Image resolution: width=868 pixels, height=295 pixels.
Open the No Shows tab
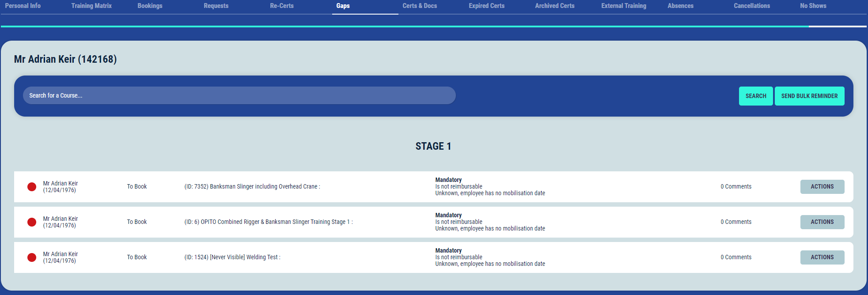(813, 6)
